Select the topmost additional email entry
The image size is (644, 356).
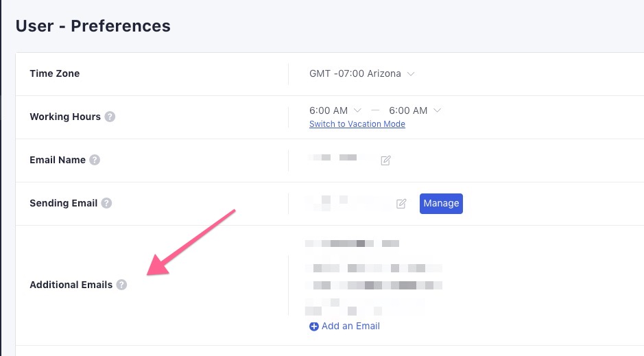[352, 244]
